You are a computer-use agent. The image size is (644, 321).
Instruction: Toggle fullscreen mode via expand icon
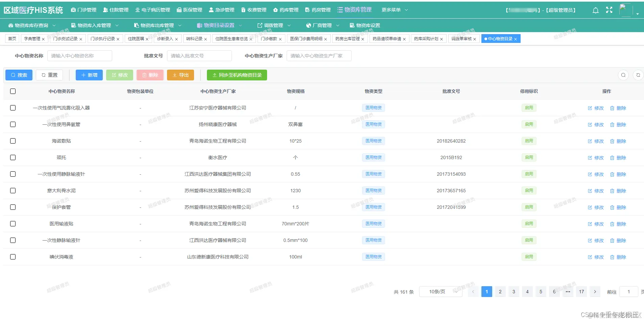pyautogui.click(x=609, y=10)
